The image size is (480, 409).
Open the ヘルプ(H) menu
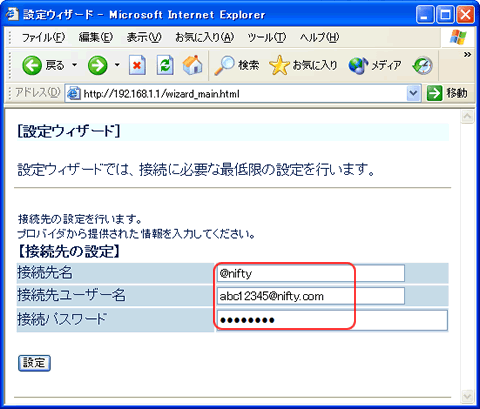click(x=319, y=37)
